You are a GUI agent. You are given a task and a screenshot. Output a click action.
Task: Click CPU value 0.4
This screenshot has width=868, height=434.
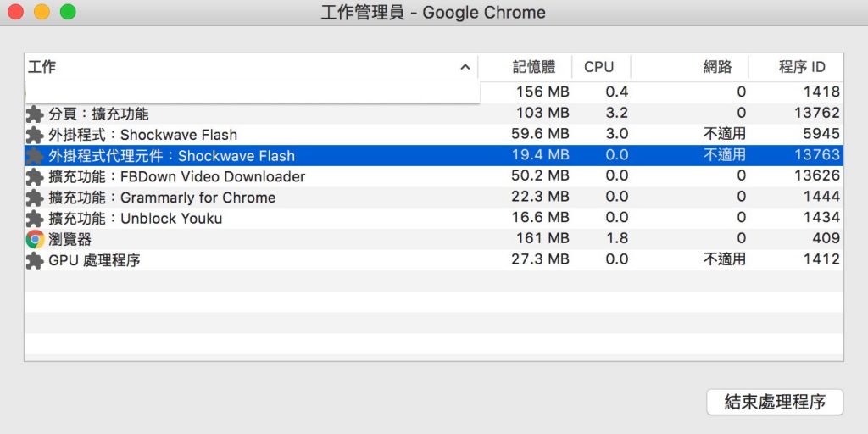(x=617, y=92)
